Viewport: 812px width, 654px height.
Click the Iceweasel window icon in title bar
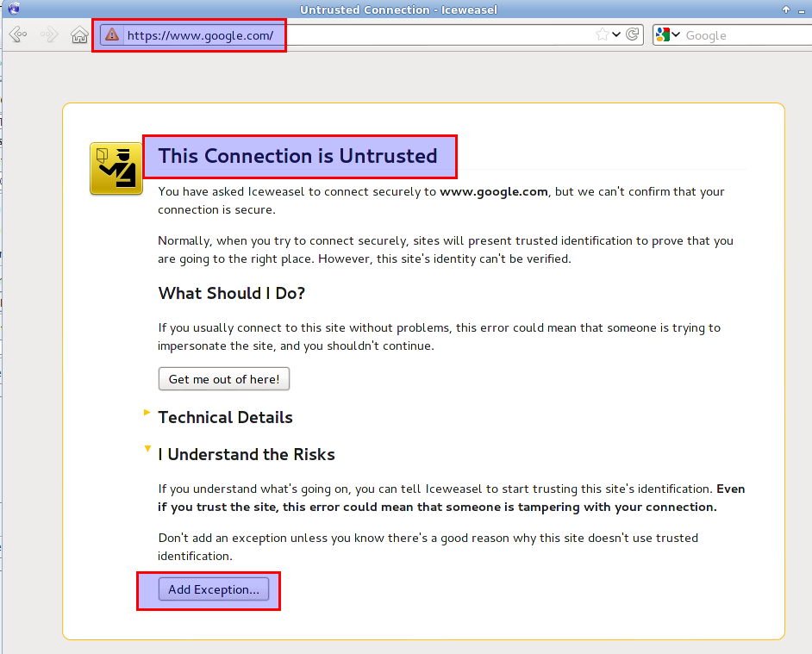14,9
